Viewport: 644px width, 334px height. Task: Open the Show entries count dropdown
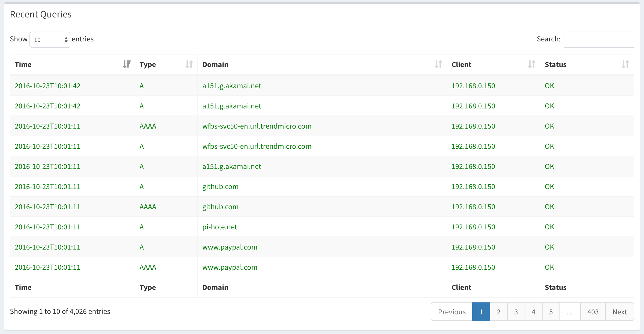coord(50,40)
